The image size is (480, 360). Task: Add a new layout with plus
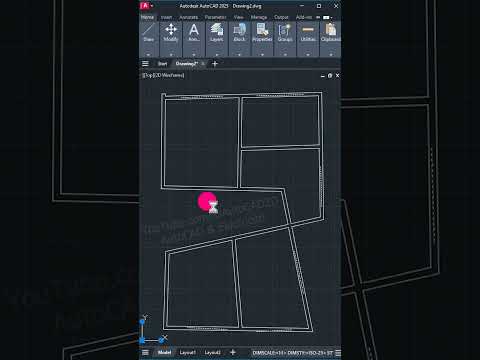[233, 352]
